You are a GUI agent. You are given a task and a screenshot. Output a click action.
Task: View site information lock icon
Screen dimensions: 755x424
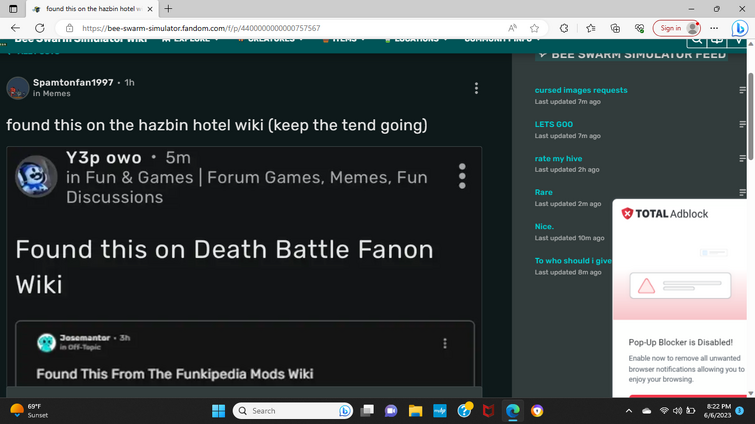[x=69, y=28]
